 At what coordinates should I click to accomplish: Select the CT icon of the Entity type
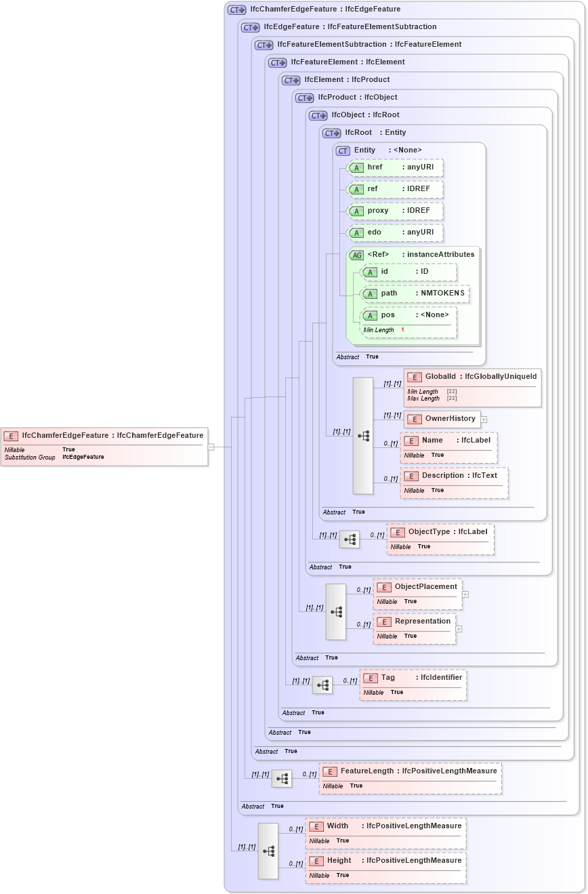(343, 150)
